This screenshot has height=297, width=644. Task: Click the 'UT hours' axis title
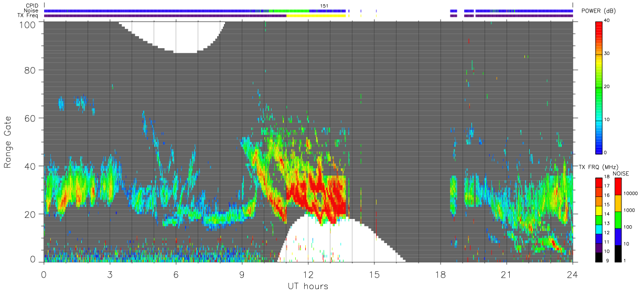308,287
